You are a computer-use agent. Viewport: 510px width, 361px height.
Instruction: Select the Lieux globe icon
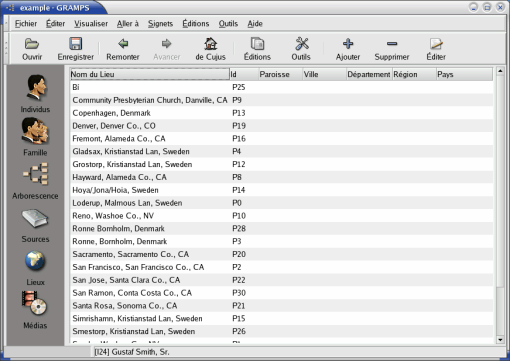(35, 269)
